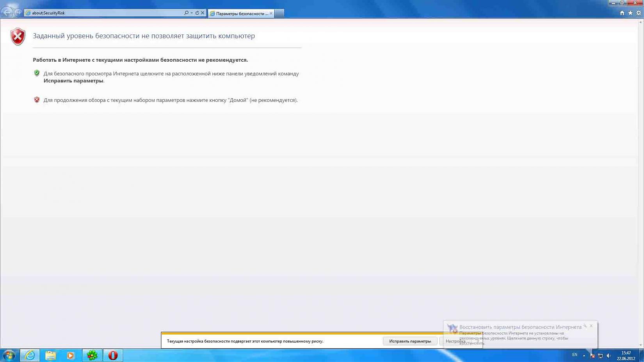
Task: Click the Internet Explorer taskbar icon
Action: point(30,355)
